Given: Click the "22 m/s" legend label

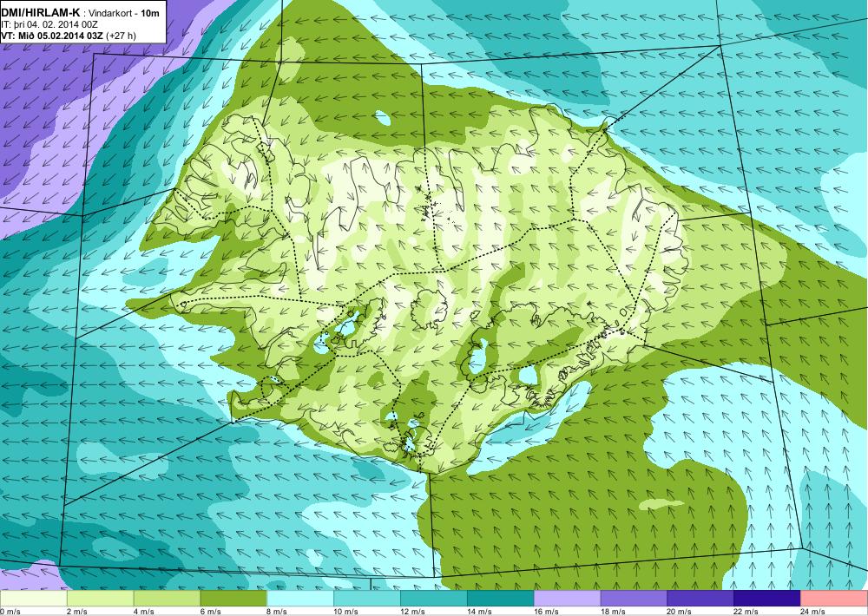Looking at the screenshot, I should click(x=746, y=612).
